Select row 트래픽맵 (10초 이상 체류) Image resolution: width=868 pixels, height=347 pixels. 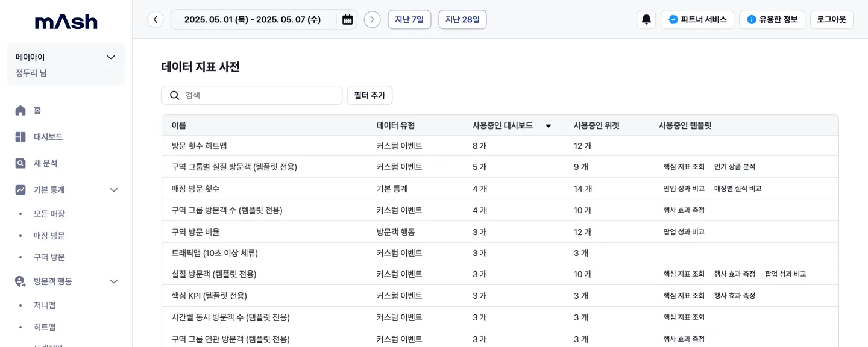500,253
